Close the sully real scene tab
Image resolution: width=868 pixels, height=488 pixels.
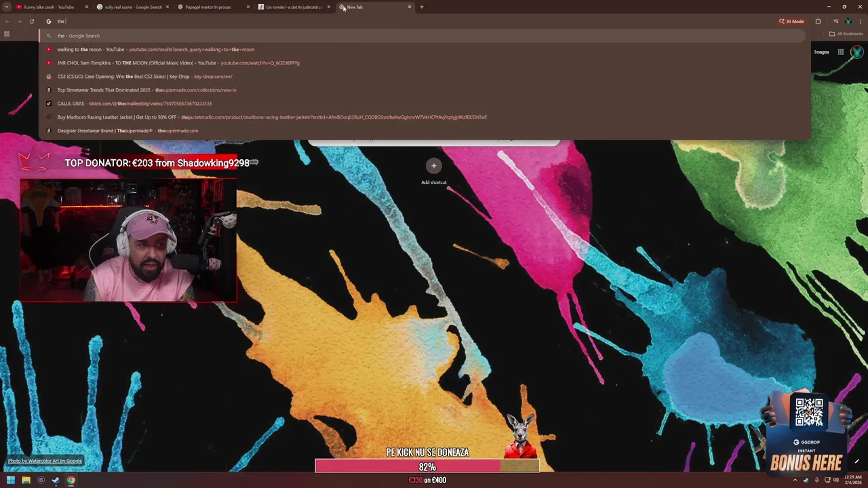167,7
